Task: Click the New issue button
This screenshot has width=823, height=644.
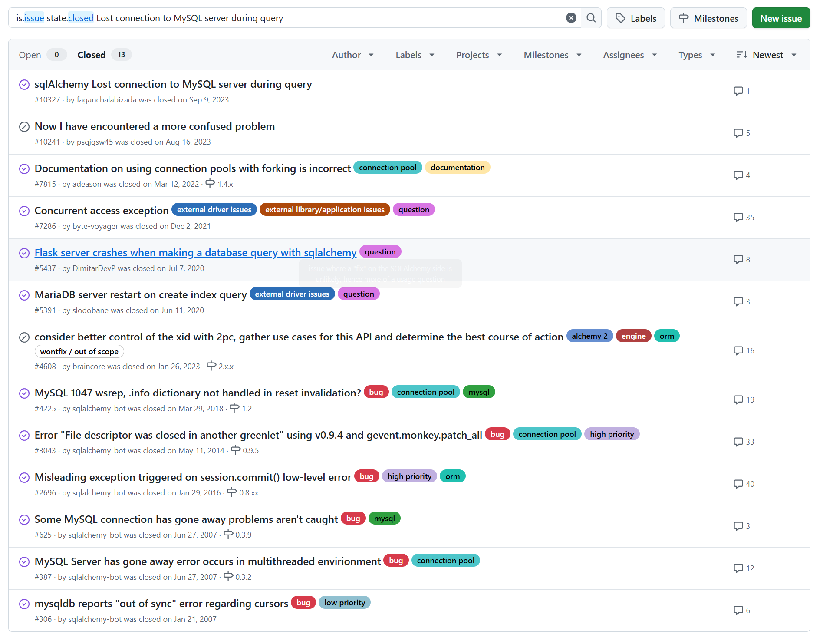Action: [780, 18]
